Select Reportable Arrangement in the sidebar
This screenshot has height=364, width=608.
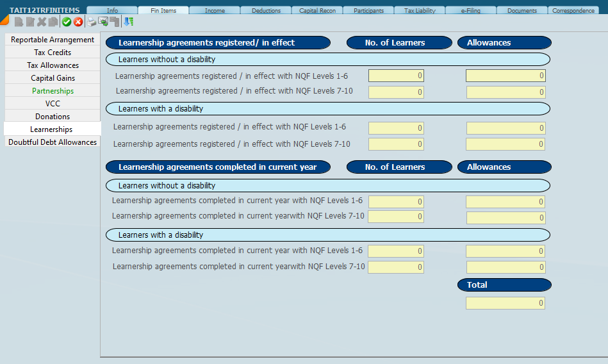click(x=53, y=40)
